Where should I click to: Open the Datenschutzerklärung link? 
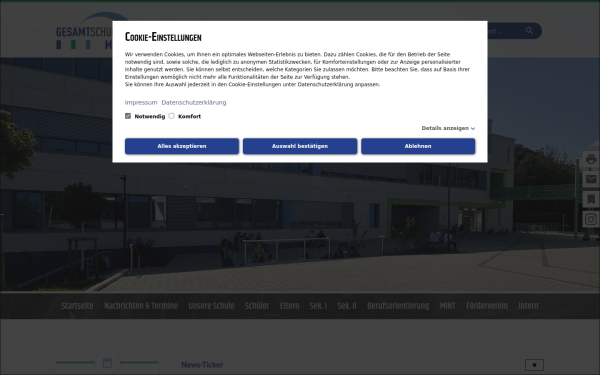point(194,103)
